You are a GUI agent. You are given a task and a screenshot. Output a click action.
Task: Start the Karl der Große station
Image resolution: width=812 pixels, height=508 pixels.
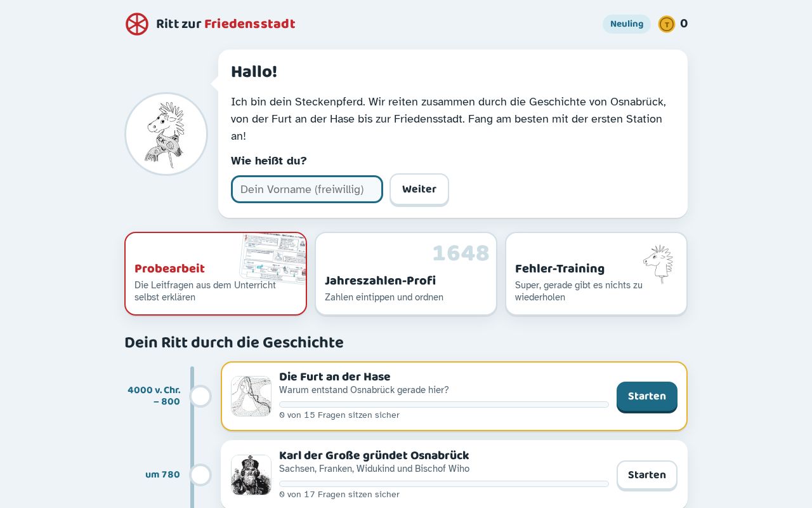[647, 475]
